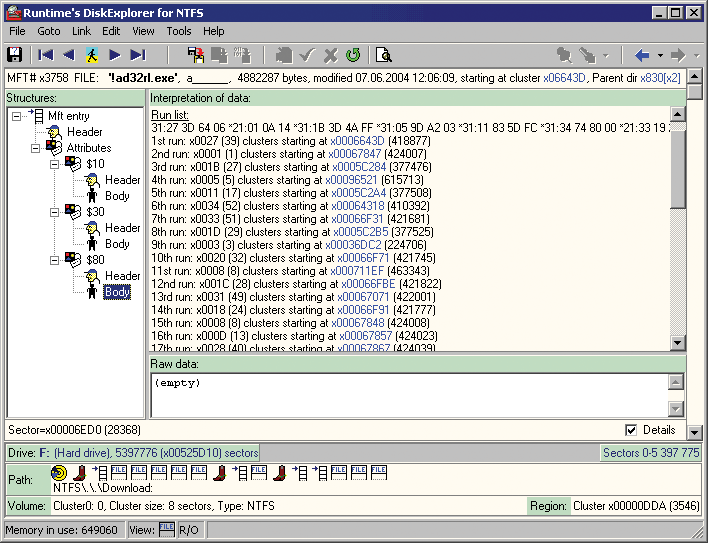This screenshot has height=543, width=708.
Task: Click the R/O status bar indicator
Action: (189, 530)
